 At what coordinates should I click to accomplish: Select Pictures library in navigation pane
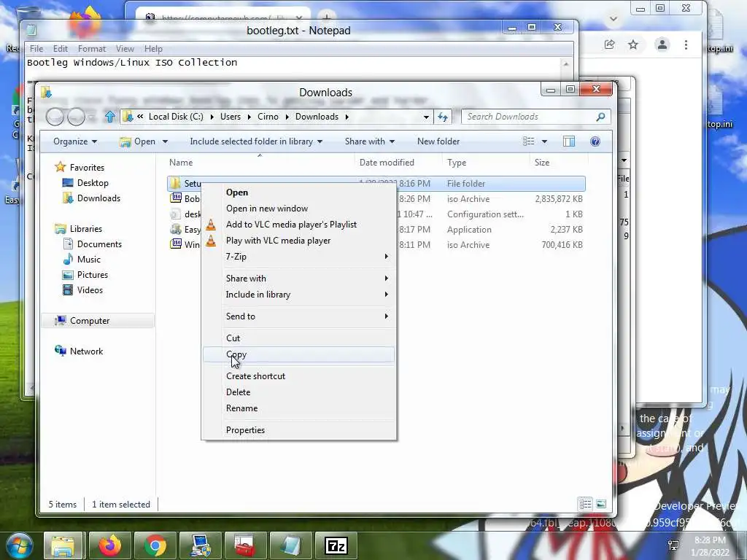point(93,275)
